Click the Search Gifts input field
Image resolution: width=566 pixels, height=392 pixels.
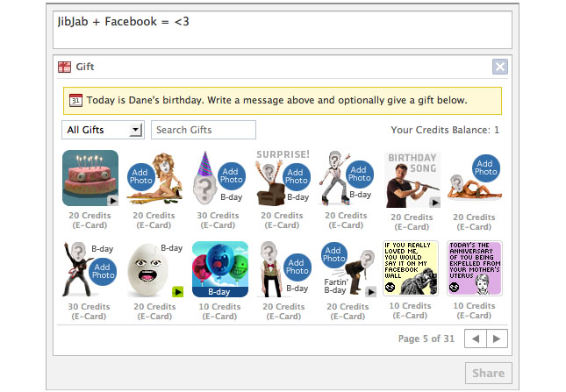(204, 130)
